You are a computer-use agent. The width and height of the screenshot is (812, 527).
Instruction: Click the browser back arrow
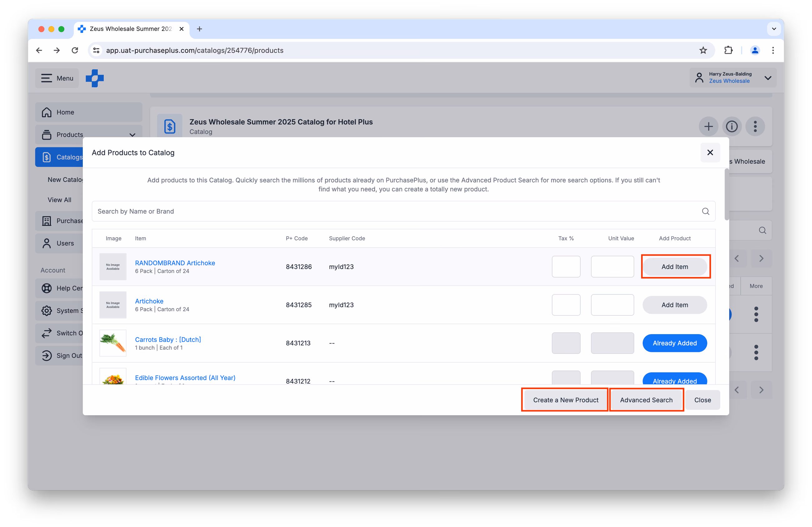(x=39, y=51)
